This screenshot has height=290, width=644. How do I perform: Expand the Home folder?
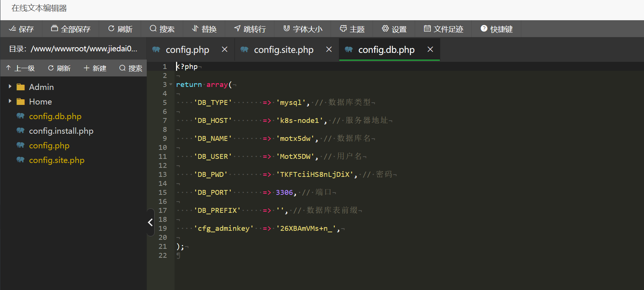[10, 102]
